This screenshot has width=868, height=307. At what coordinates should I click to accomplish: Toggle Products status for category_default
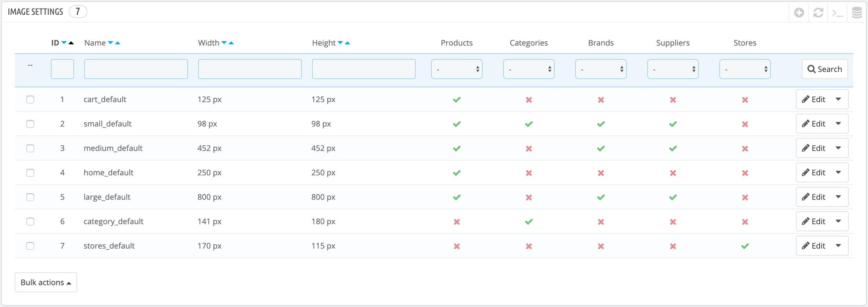pyautogui.click(x=457, y=222)
